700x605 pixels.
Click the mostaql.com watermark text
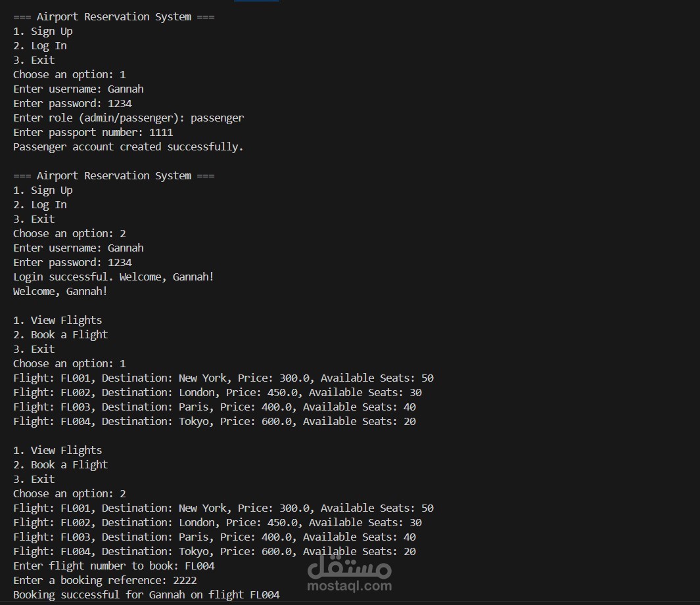(349, 585)
